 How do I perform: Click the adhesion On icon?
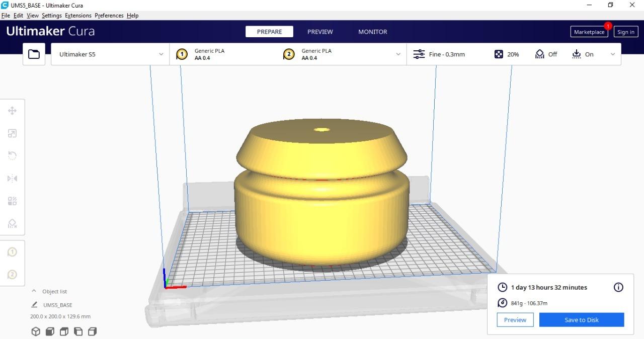click(577, 54)
